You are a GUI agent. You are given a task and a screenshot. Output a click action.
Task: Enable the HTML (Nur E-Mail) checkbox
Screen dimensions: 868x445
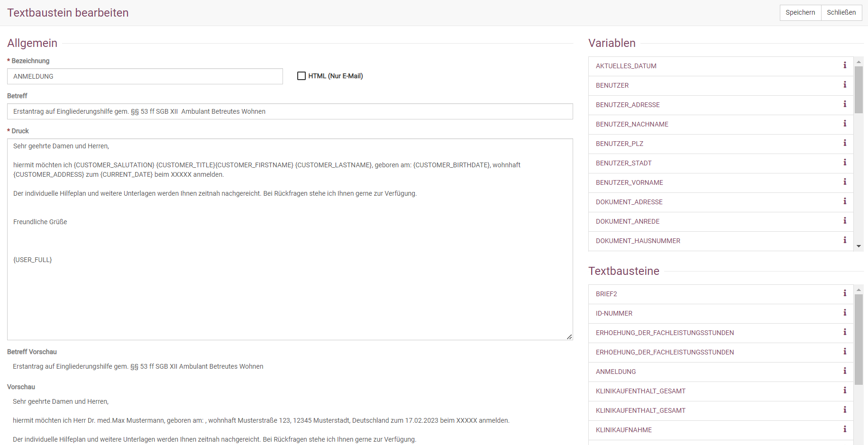click(x=302, y=76)
